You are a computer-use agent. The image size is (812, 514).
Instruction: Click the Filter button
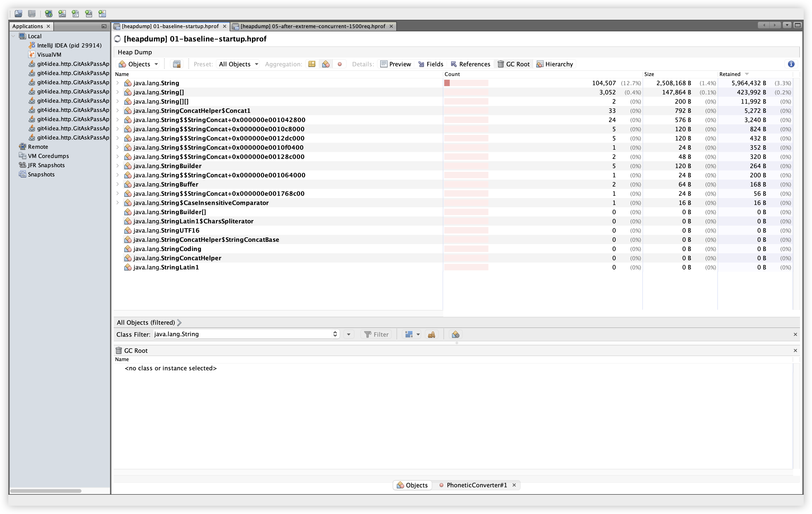376,334
